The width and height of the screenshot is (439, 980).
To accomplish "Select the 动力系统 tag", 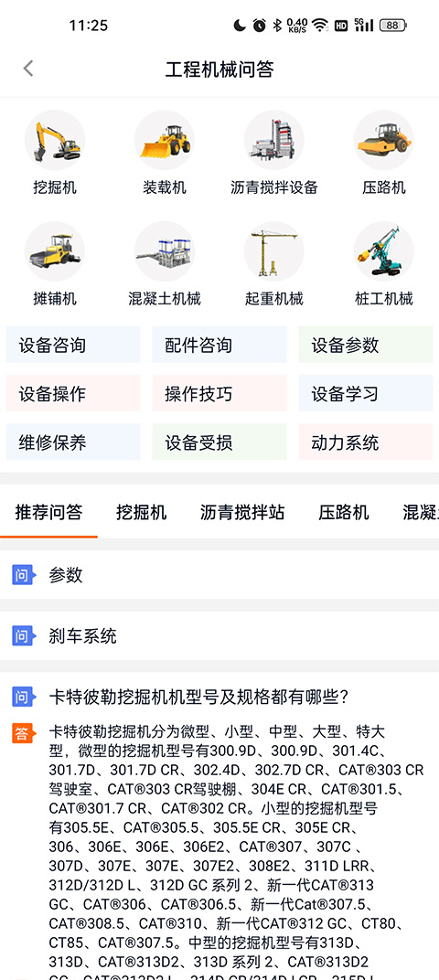I will pos(366,442).
